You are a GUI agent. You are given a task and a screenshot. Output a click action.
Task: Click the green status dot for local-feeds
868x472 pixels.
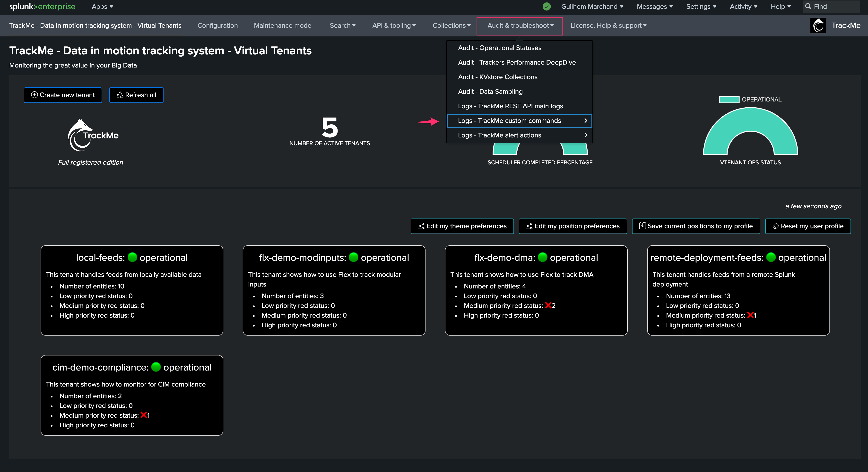[132, 257]
